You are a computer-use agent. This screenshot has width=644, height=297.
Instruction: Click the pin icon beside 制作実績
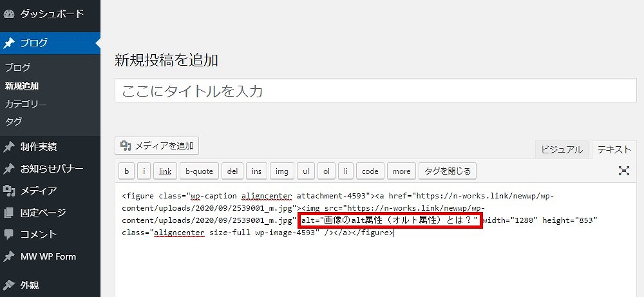pos(8,147)
